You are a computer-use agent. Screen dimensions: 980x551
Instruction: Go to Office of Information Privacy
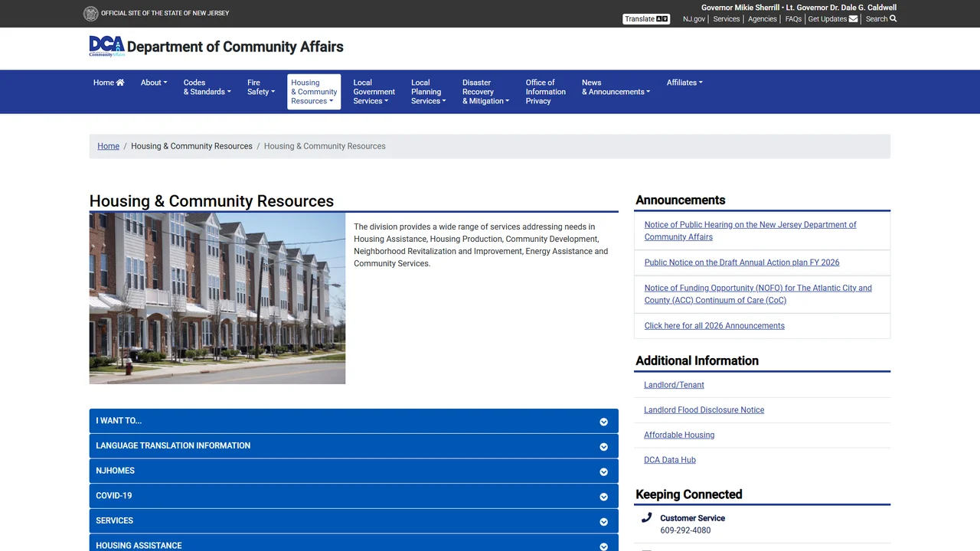coord(545,92)
